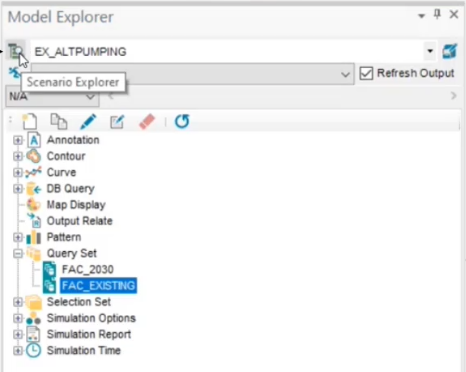Click the blue Refresh arrow icon
This screenshot has height=372, width=466.
(x=182, y=121)
